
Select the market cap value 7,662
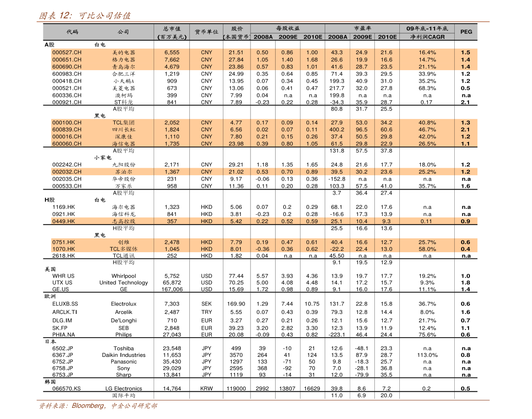coord(172,59)
